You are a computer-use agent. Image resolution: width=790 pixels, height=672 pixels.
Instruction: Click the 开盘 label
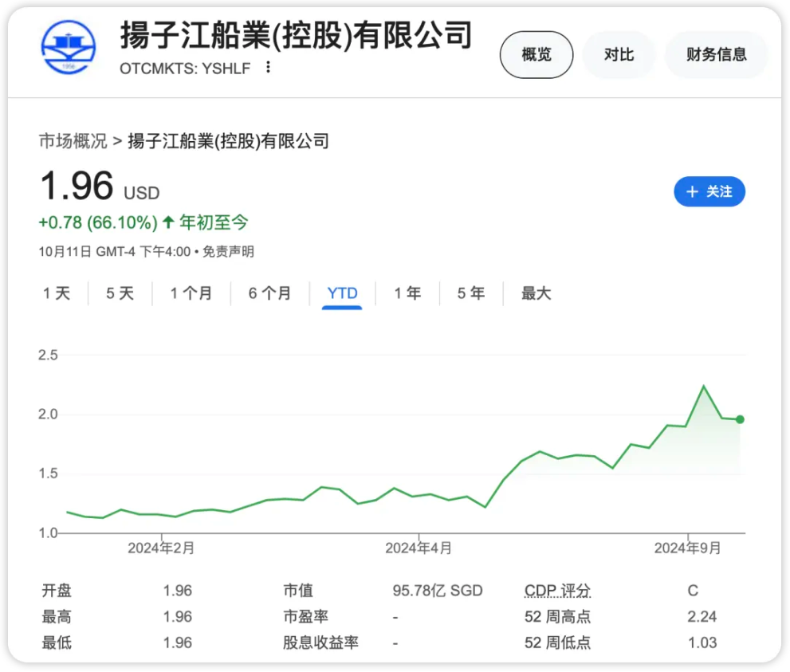(57, 591)
